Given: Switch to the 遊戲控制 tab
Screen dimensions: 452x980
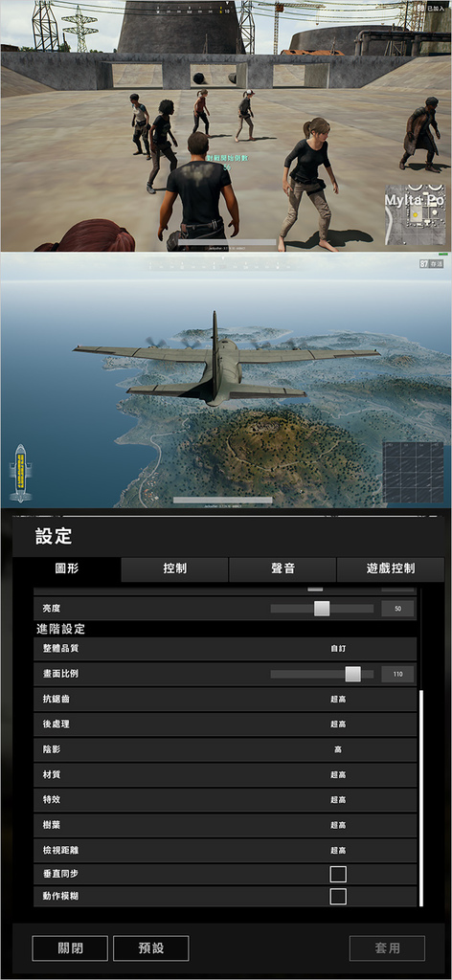Looking at the screenshot, I should coord(391,569).
